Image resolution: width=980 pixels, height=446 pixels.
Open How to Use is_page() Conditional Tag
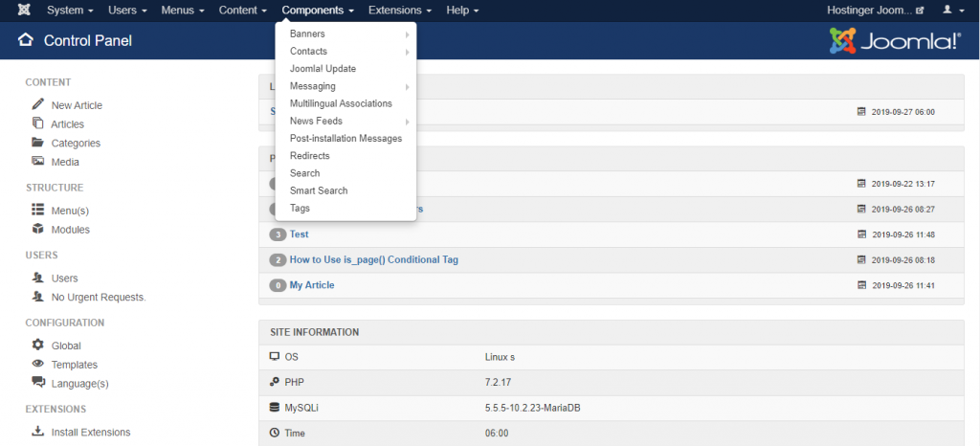pyautogui.click(x=374, y=260)
